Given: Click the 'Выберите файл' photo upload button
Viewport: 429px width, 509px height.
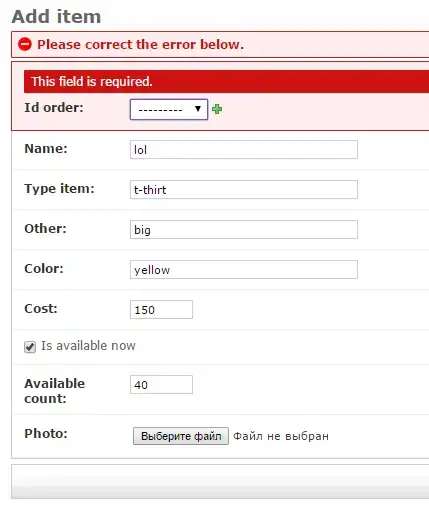Looking at the screenshot, I should point(181,436).
